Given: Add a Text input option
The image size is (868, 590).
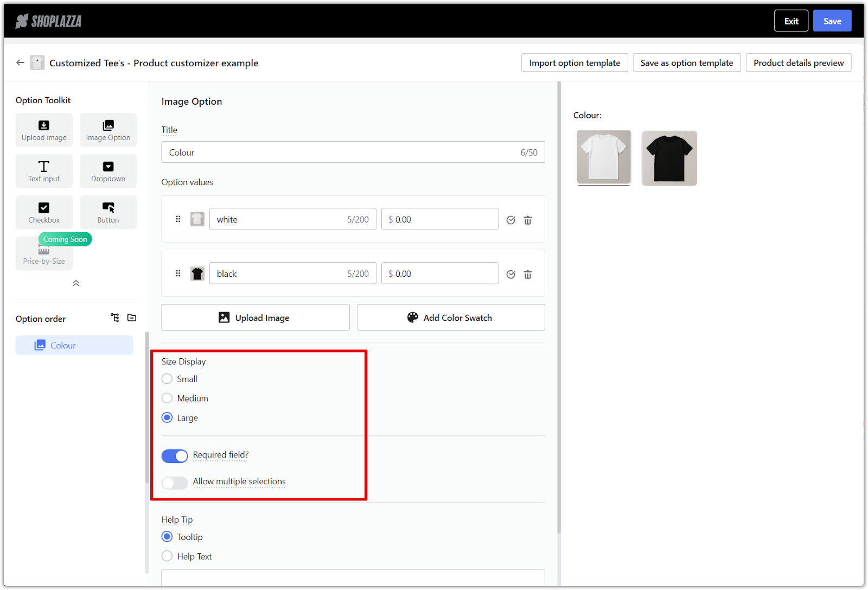Looking at the screenshot, I should 44,171.
